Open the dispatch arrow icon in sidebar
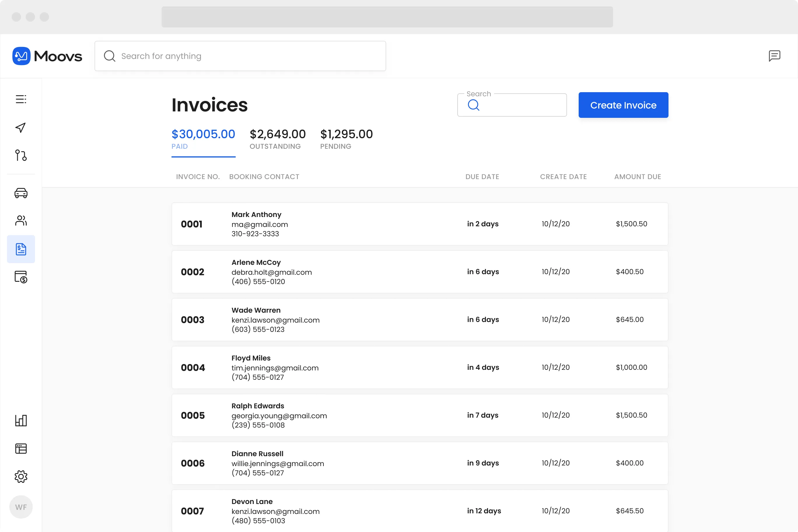798x532 pixels. pos(21,127)
